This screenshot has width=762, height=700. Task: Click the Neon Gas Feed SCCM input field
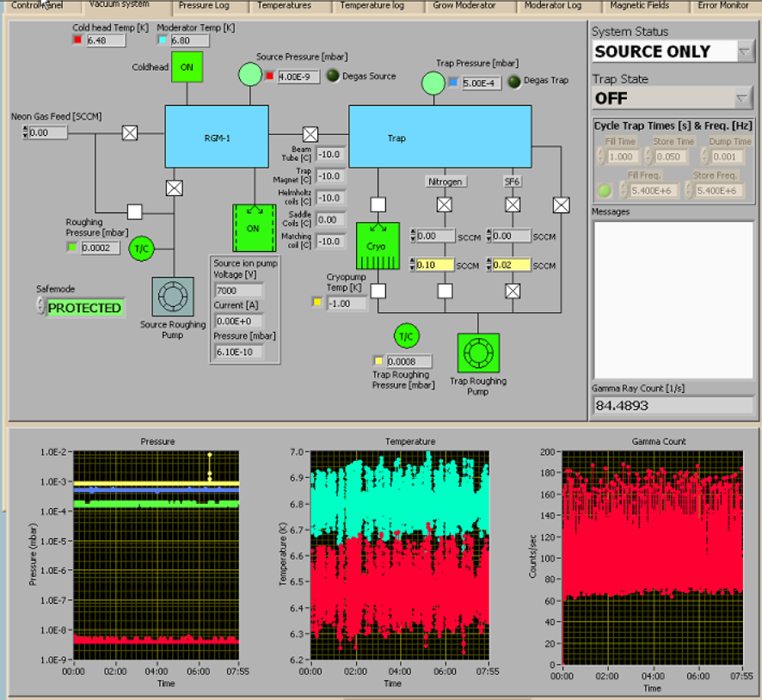48,133
